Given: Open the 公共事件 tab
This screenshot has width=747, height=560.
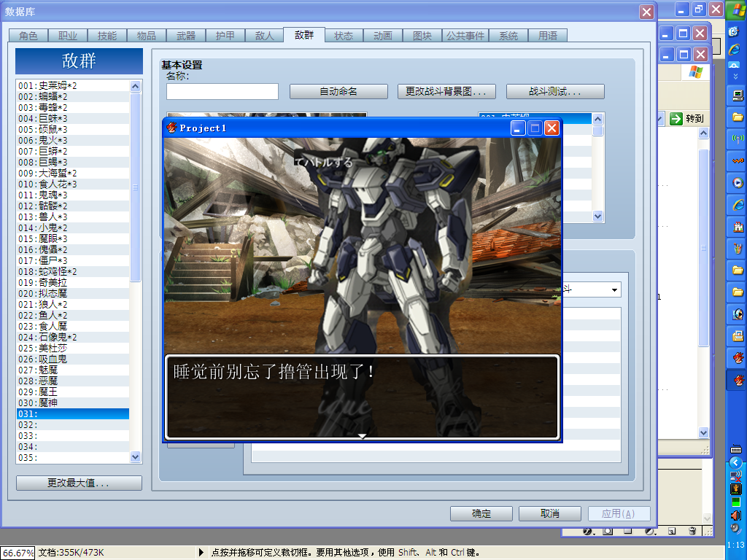Looking at the screenshot, I should coord(465,36).
